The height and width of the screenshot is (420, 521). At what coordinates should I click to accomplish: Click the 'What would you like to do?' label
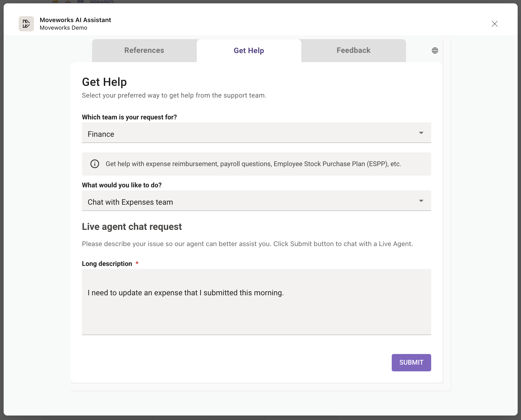pos(122,185)
